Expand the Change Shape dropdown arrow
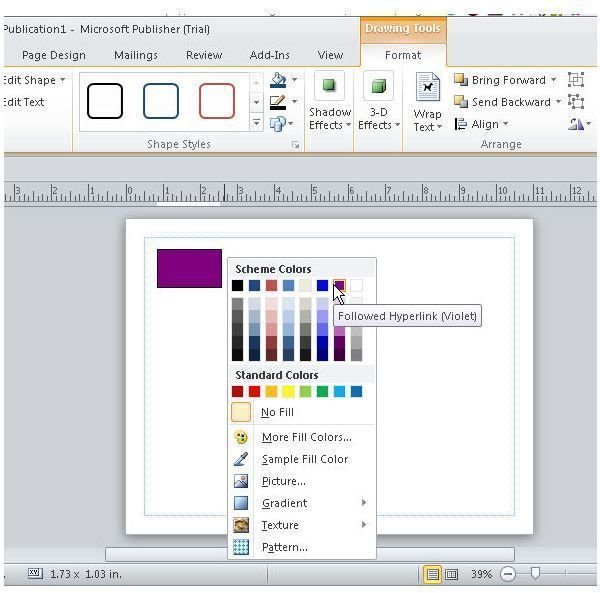 291,123
